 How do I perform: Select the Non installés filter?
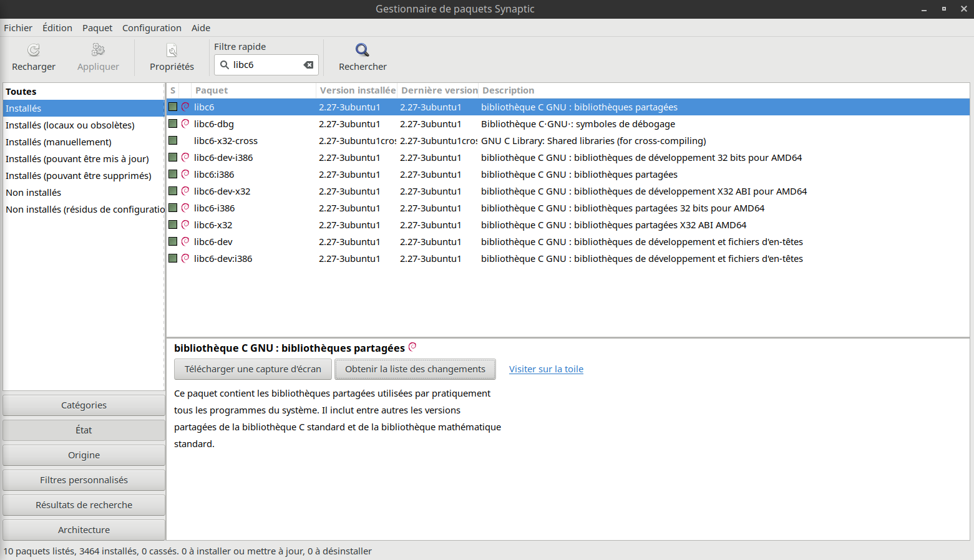coord(84,193)
